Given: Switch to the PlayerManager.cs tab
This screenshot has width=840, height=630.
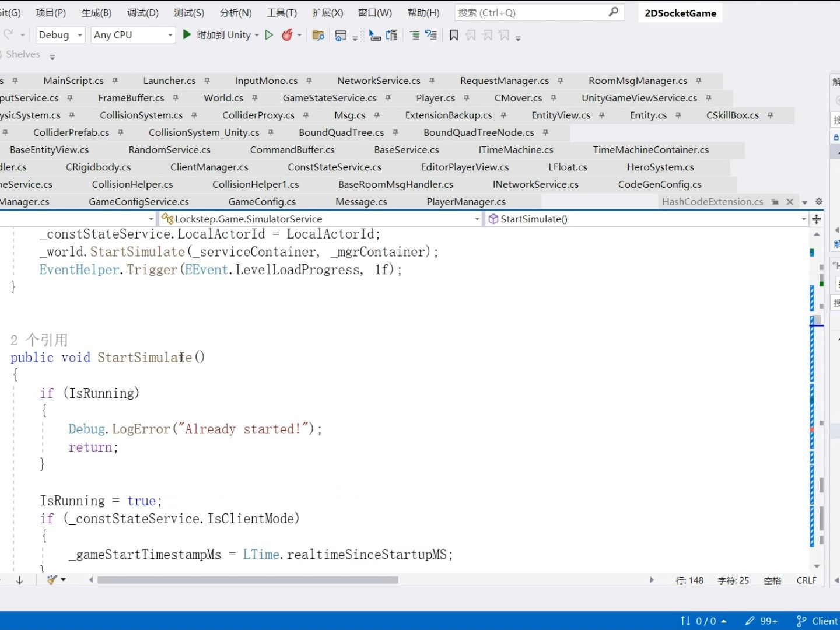Looking at the screenshot, I should point(466,202).
